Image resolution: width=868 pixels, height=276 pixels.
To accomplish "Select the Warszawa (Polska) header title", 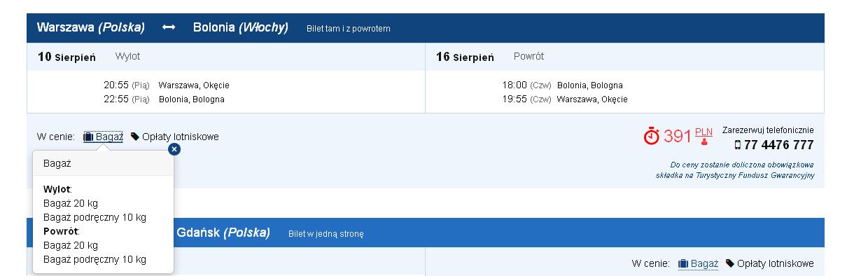I will (91, 28).
